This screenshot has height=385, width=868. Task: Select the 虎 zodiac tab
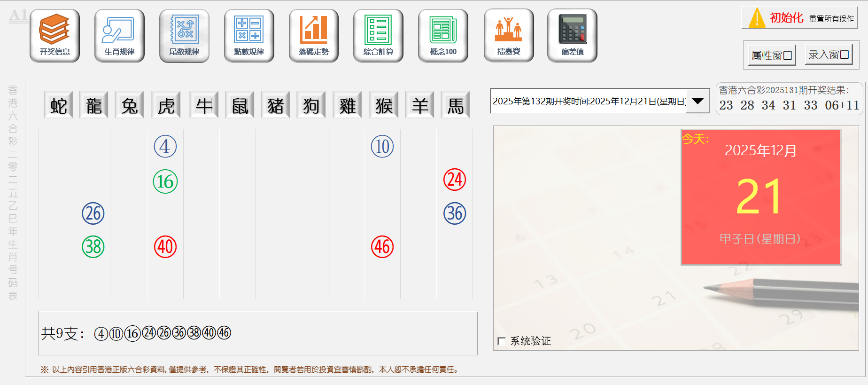[166, 105]
